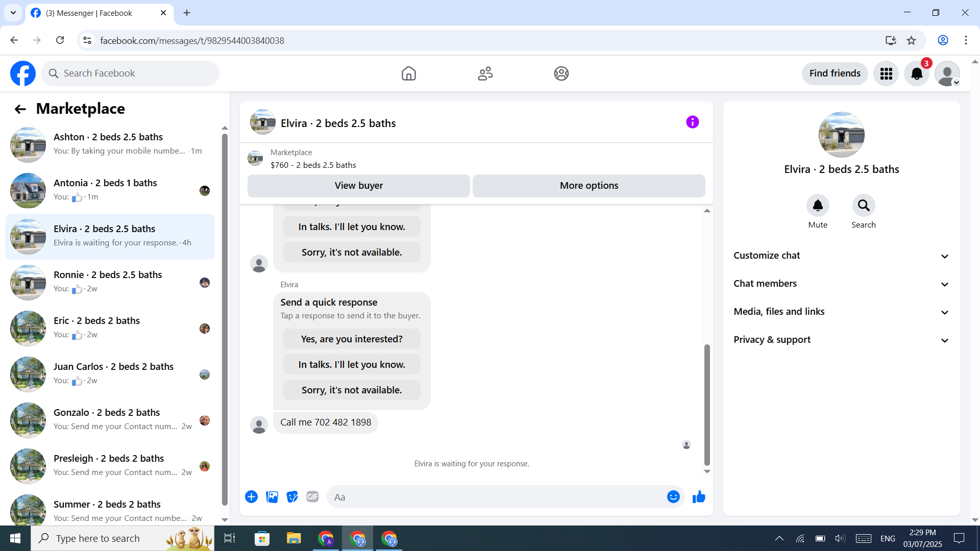This screenshot has height=551, width=980.
Task: Open more actions plus icon
Action: coord(251,497)
